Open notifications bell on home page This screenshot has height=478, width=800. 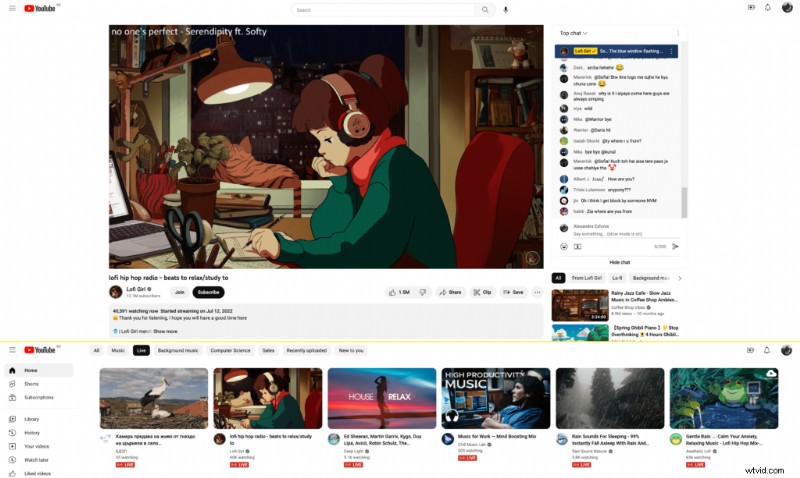coord(767,350)
